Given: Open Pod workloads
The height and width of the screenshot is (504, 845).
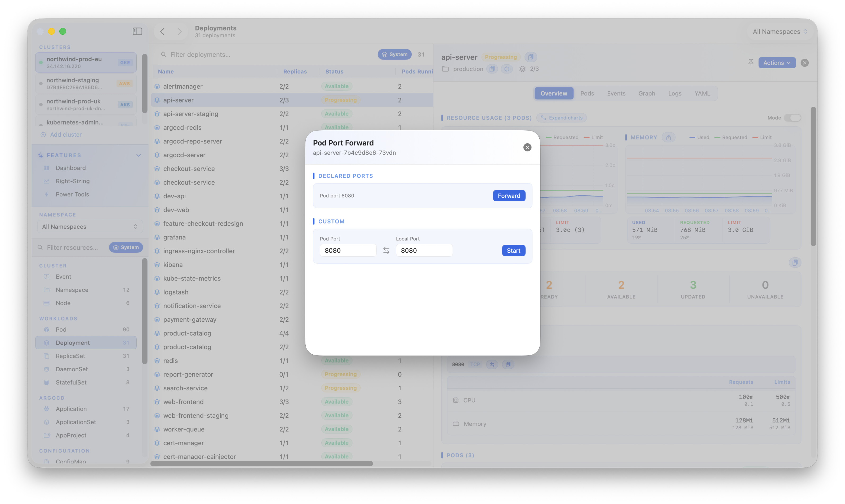Looking at the screenshot, I should (x=86, y=329).
